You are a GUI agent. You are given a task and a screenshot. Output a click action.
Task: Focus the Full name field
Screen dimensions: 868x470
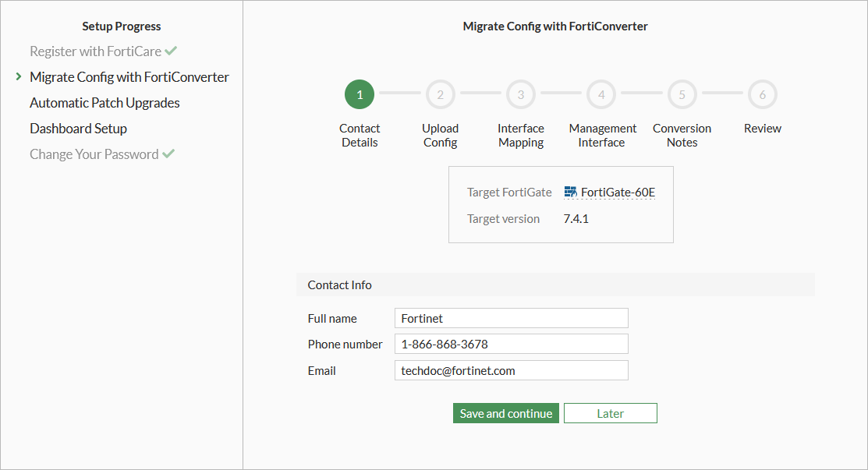click(511, 318)
